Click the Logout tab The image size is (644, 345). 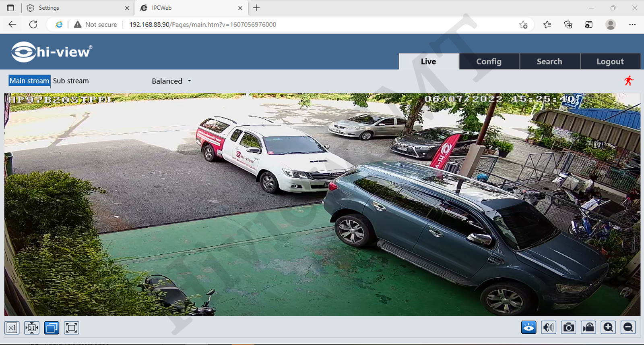[x=610, y=62]
